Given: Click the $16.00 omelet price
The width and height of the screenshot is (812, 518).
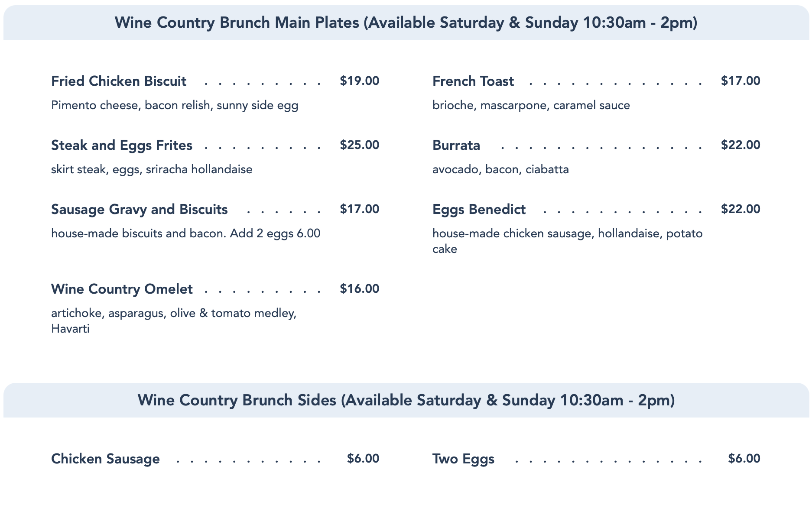Looking at the screenshot, I should (359, 289).
